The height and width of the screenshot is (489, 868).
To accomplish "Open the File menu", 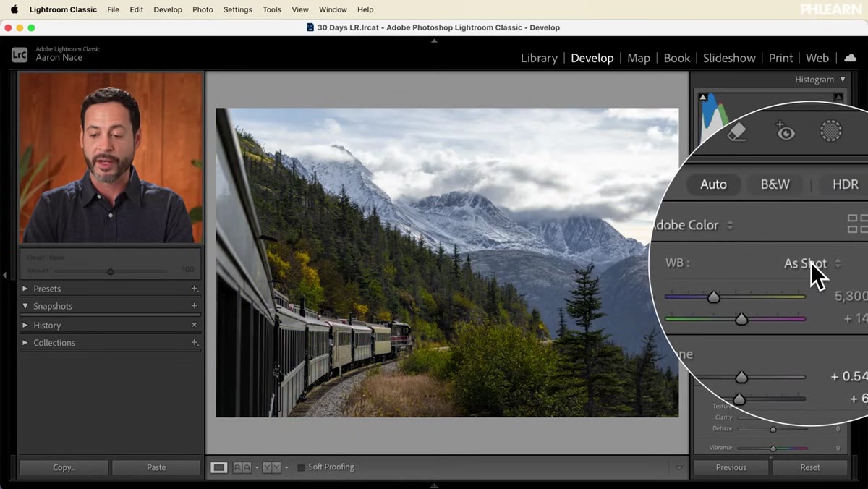I will [113, 9].
